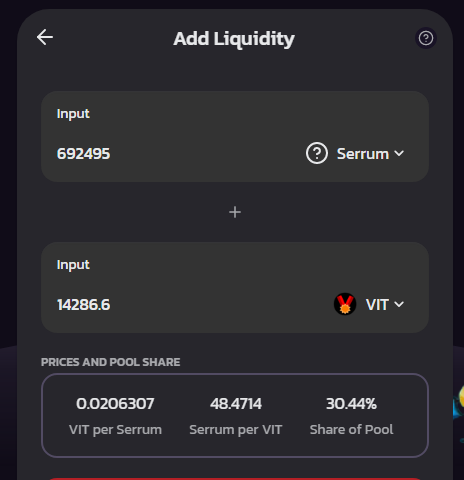The height and width of the screenshot is (480, 464).
Task: Edit the 692495 amount field
Action: click(83, 154)
